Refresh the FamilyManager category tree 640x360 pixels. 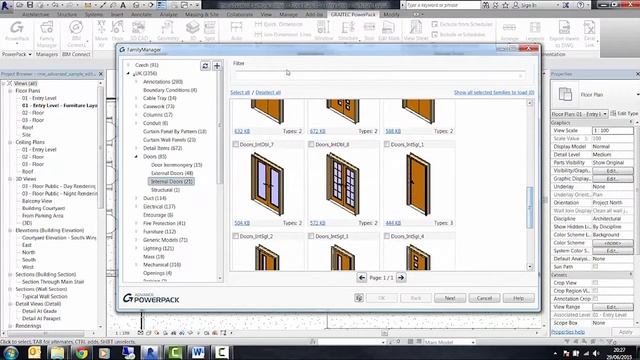(205, 65)
